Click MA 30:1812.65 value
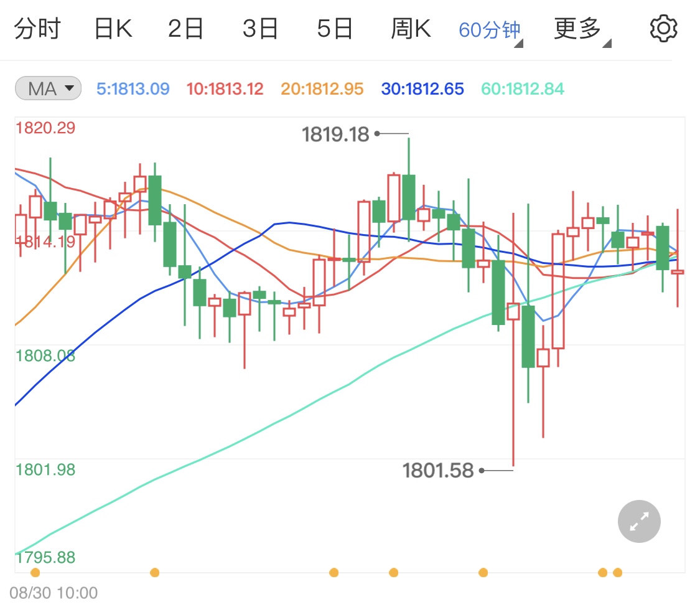 coord(422,89)
